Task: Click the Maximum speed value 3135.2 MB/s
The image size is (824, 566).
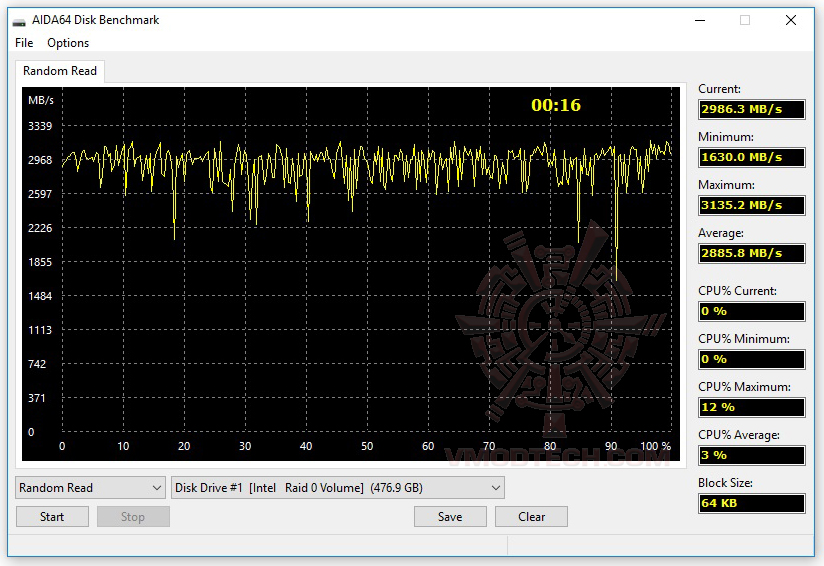Action: click(x=751, y=205)
